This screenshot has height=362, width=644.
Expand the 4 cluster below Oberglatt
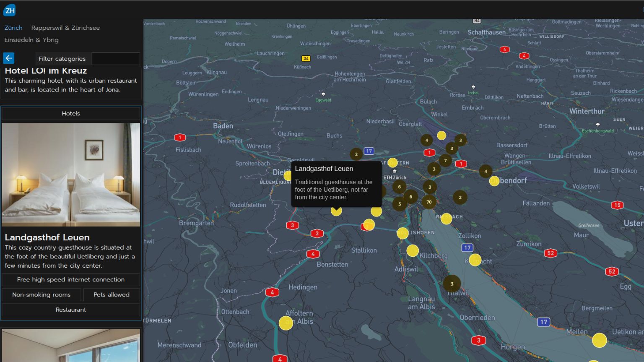(x=426, y=140)
